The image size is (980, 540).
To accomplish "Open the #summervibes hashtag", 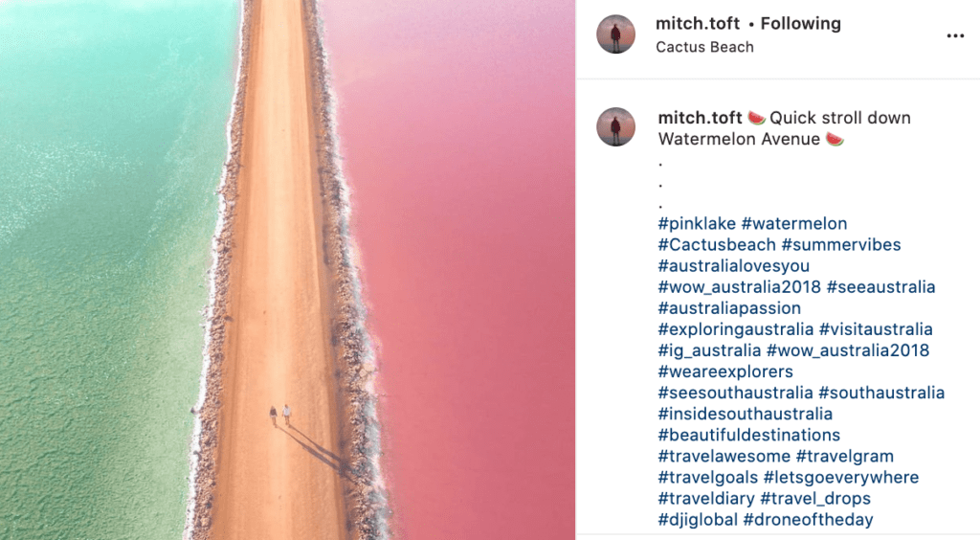I will tap(841, 245).
